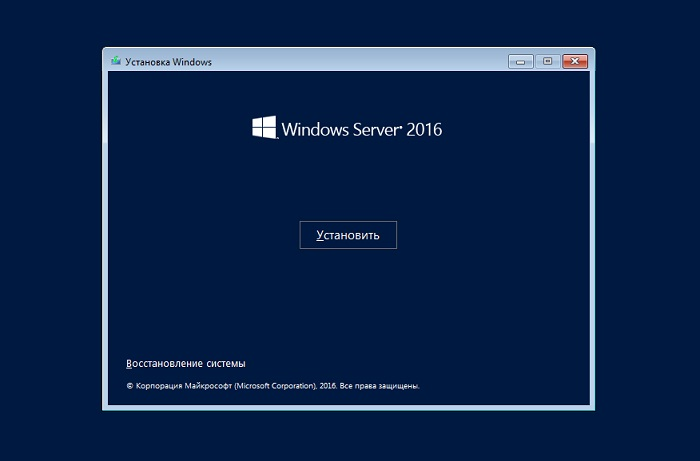700x461 pixels.
Task: Click the Установить install button
Action: [x=348, y=235]
